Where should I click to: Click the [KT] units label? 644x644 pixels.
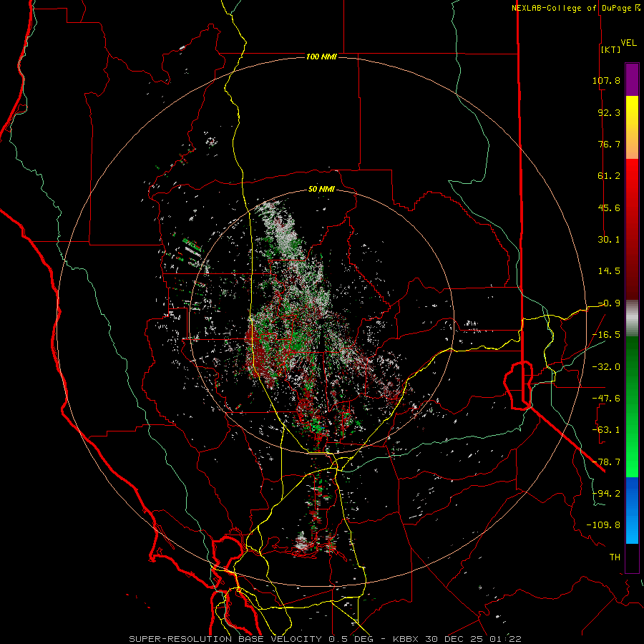coord(611,49)
